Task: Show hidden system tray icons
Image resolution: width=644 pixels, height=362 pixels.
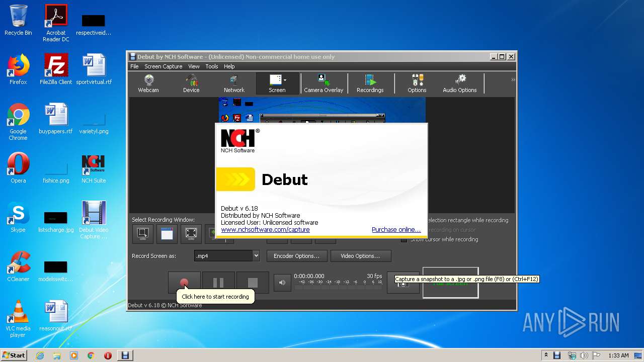Action: (546, 355)
